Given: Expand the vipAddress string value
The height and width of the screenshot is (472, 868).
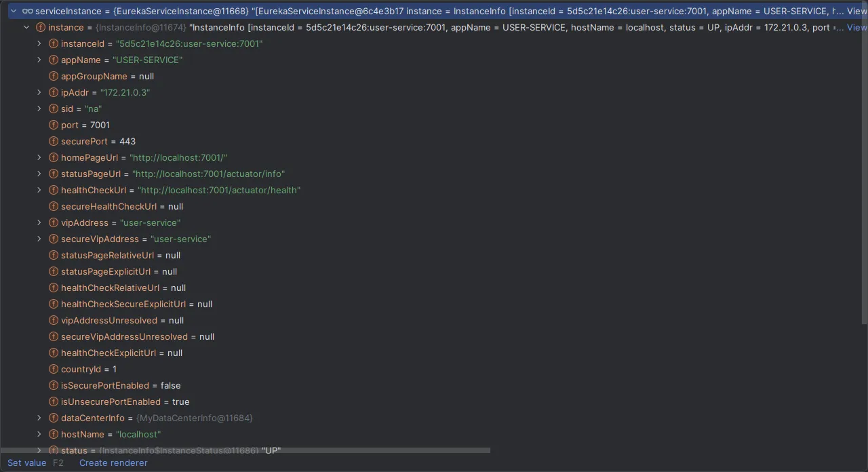Looking at the screenshot, I should [39, 222].
